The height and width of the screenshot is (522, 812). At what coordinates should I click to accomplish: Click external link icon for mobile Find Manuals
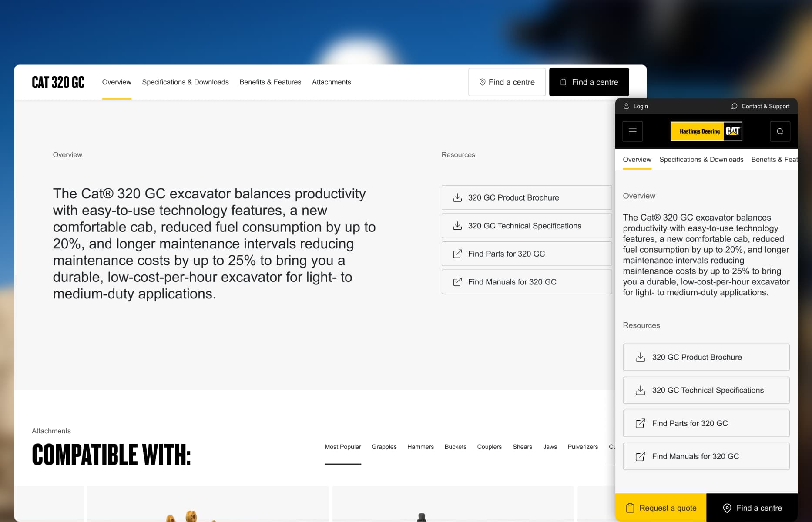[640, 457]
